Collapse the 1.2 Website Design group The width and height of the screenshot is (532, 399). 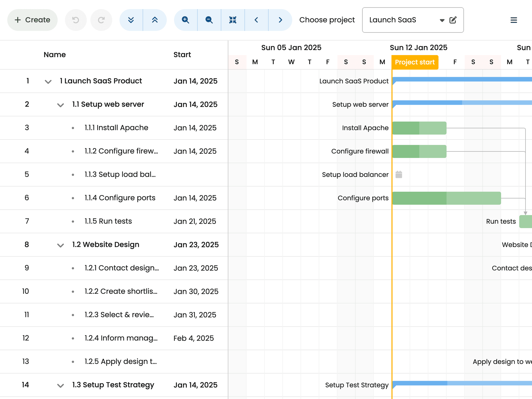pyautogui.click(x=61, y=245)
